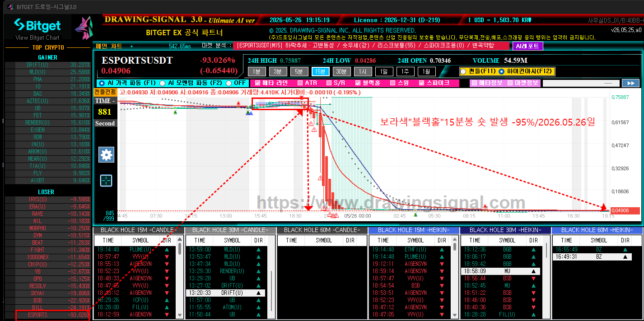Select 하이킨아시(F12) chart type radio
Viewport: 644px width, 321px height.
[501, 71]
